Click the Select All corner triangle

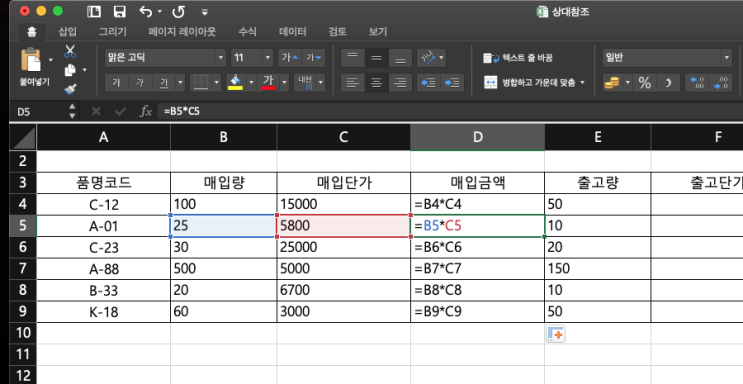click(x=23, y=137)
